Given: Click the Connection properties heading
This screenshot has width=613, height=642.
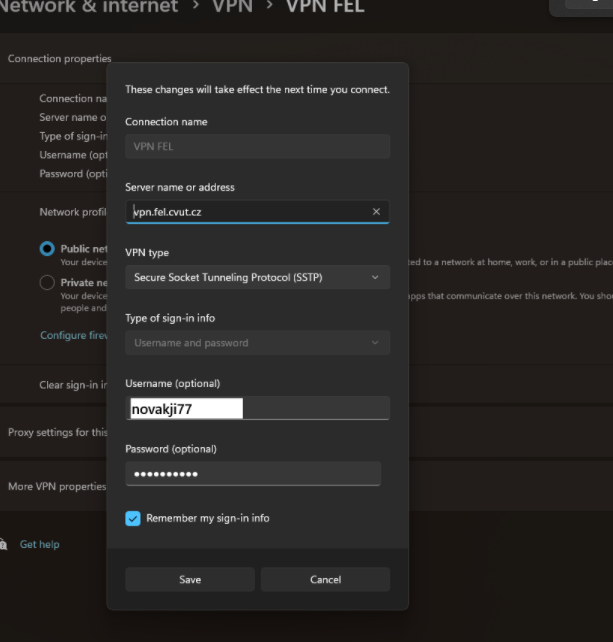Looking at the screenshot, I should pyautogui.click(x=59, y=59).
